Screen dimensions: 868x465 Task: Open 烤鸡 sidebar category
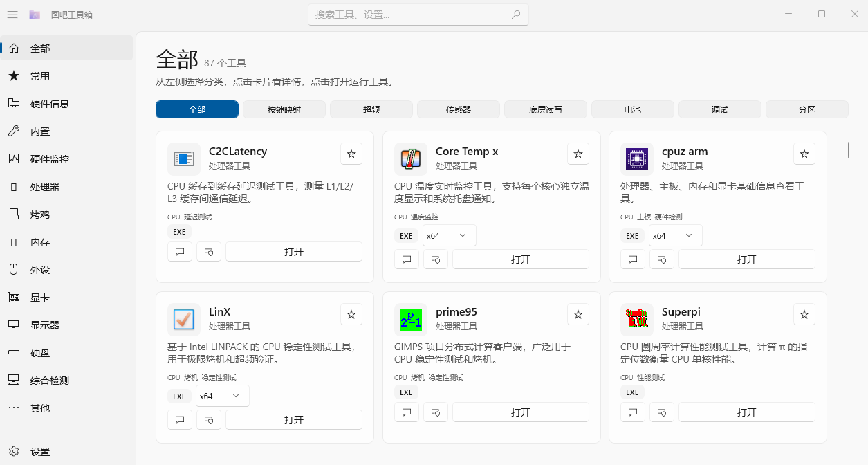coord(66,215)
